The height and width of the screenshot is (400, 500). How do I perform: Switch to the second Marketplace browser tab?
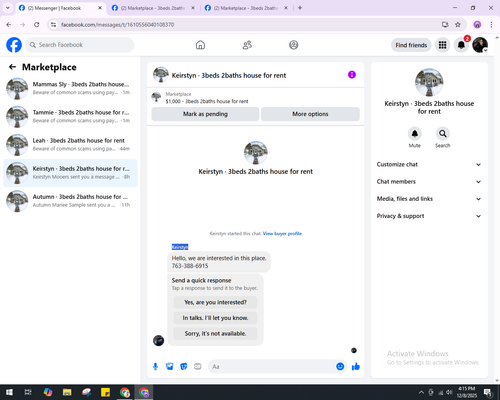click(x=153, y=8)
